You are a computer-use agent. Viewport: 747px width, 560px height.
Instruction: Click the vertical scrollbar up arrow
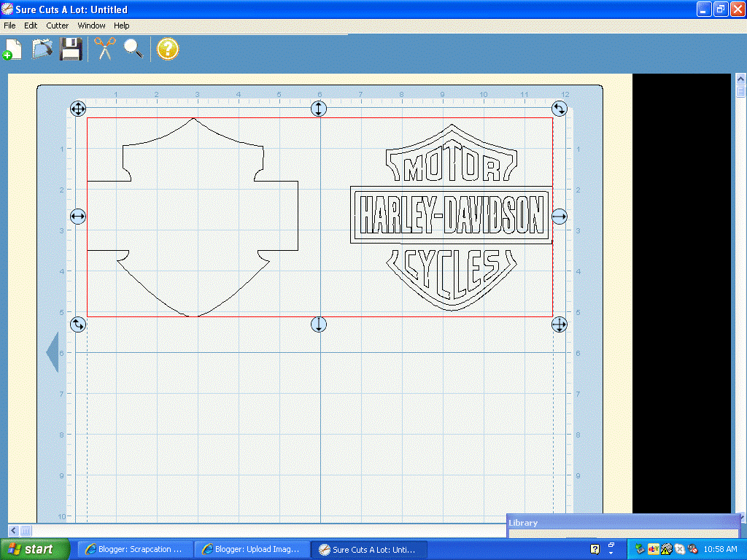(x=741, y=79)
